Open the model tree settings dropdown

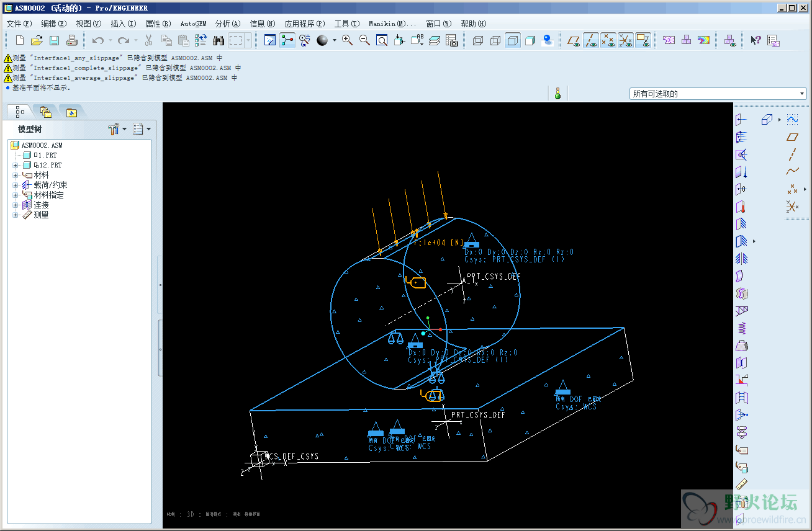117,129
